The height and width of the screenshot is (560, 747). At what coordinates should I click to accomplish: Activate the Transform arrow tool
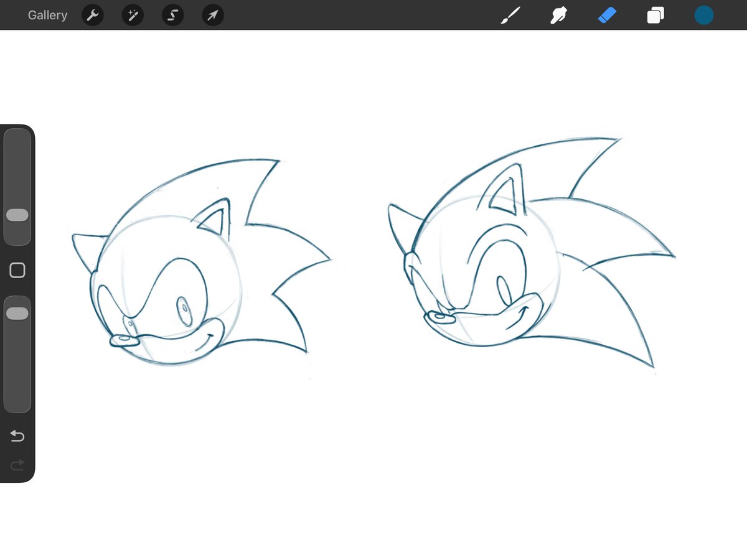(x=213, y=16)
